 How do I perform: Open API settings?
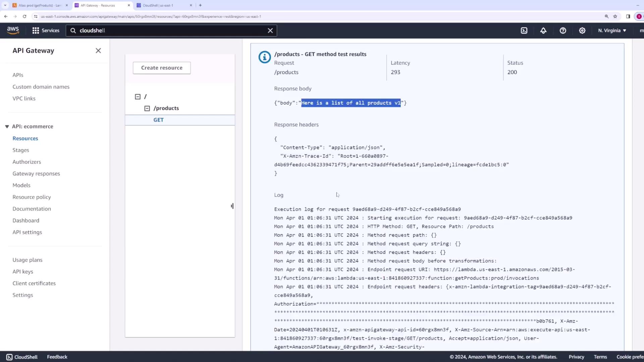click(x=27, y=232)
